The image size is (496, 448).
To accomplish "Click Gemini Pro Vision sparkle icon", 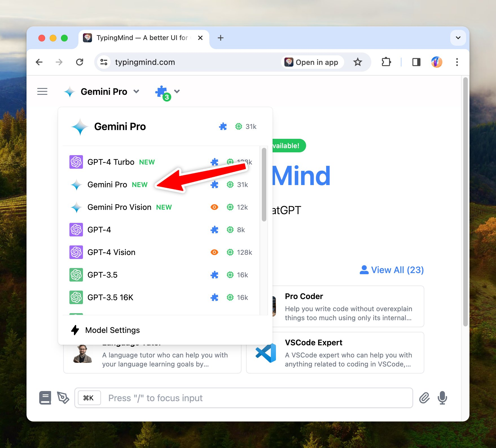I will pyautogui.click(x=76, y=207).
